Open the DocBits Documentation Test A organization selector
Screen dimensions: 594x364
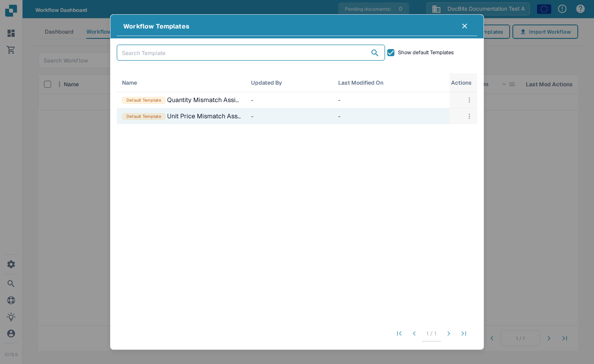coord(478,9)
